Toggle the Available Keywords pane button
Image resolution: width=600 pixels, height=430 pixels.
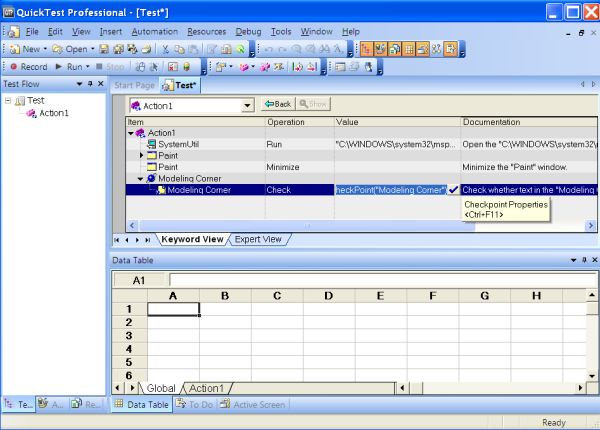380,49
